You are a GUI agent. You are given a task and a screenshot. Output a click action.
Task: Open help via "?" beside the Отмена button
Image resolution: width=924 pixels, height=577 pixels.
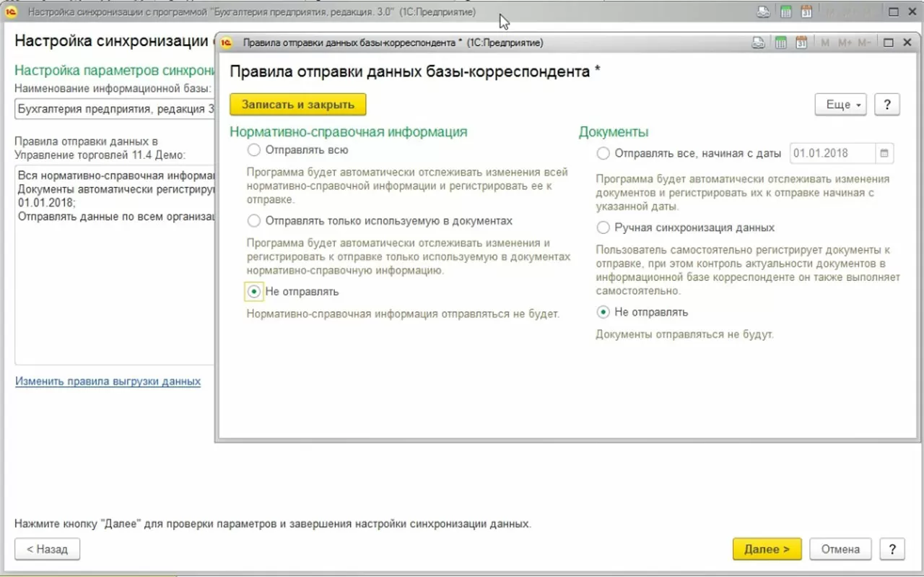892,549
